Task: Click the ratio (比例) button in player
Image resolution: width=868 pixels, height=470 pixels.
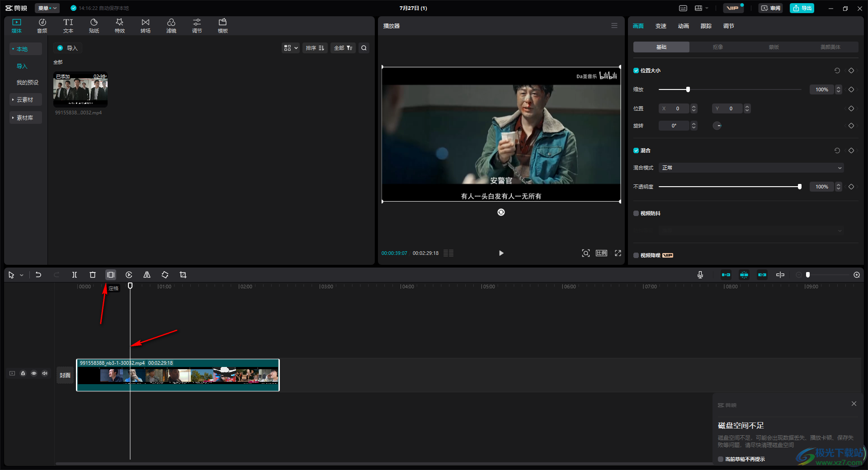Action: (602, 253)
